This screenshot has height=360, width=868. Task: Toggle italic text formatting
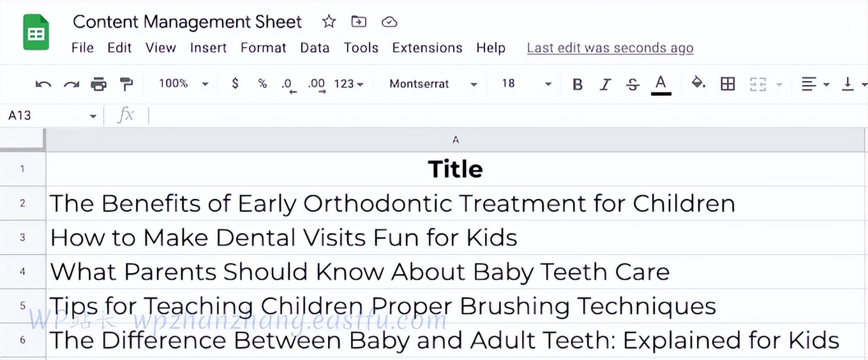pyautogui.click(x=605, y=84)
